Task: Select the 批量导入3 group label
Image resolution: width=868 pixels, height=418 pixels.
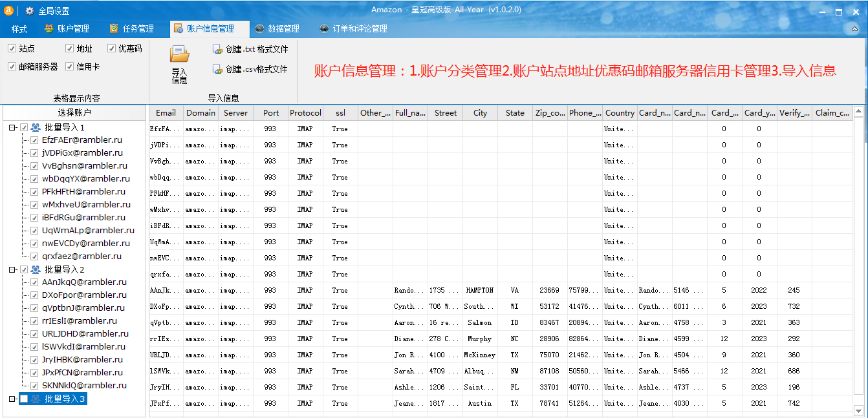Action: point(65,399)
